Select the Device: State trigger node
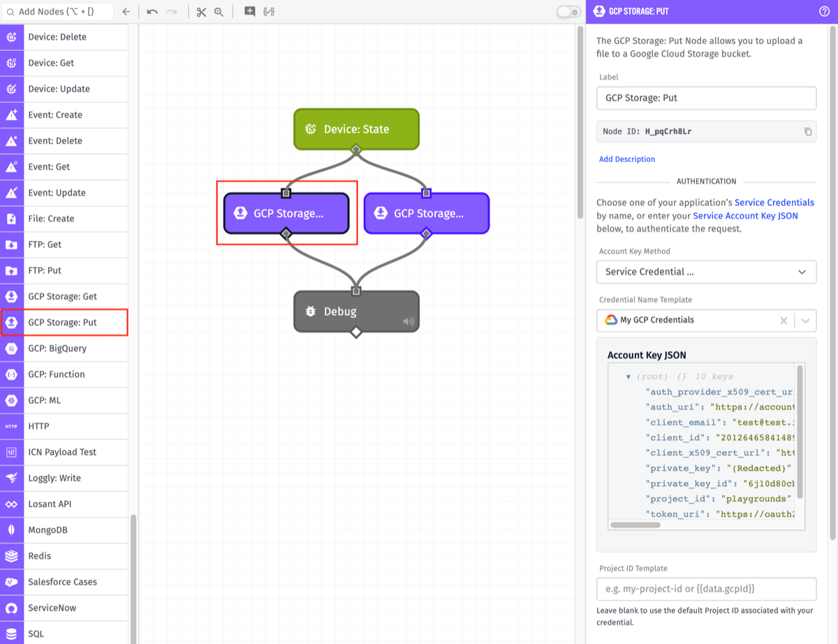 [356, 129]
